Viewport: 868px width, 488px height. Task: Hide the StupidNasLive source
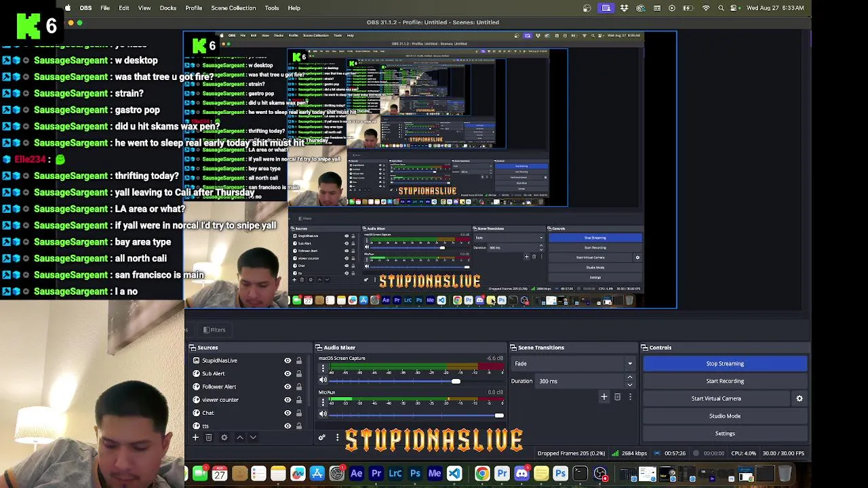(288, 361)
